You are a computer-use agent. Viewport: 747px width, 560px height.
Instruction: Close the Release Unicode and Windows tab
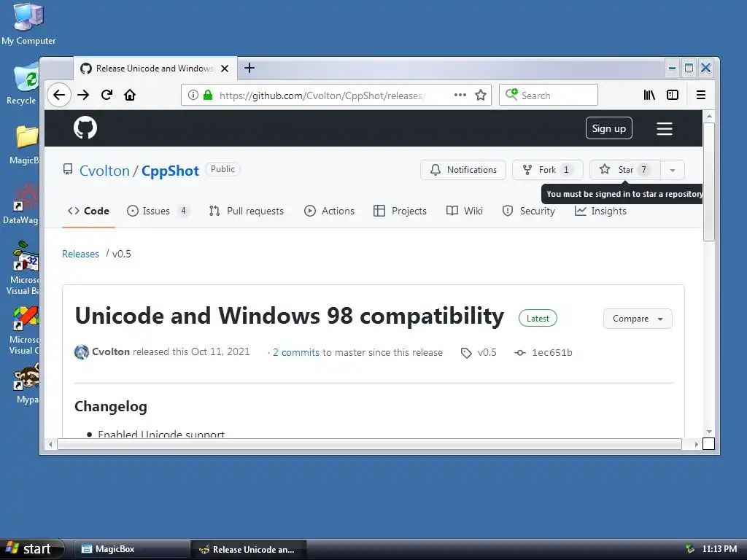point(225,69)
